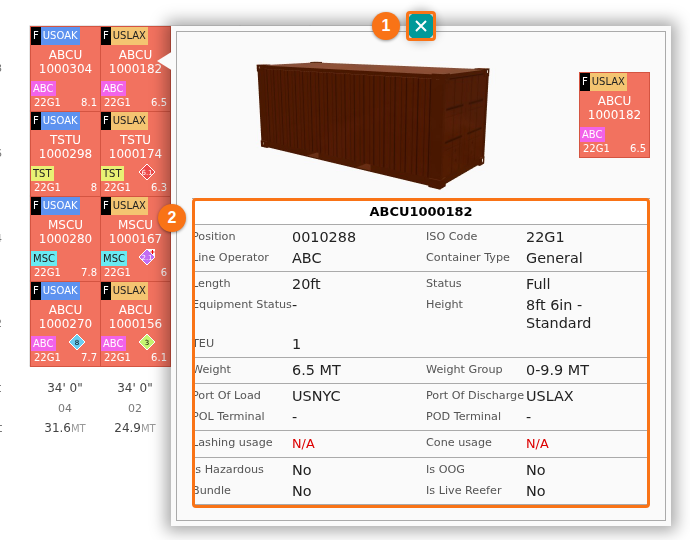Image resolution: width=690 pixels, height=540 pixels.
Task: Click the Height value 8ft 6in - Standard
Action: pyautogui.click(x=558, y=314)
